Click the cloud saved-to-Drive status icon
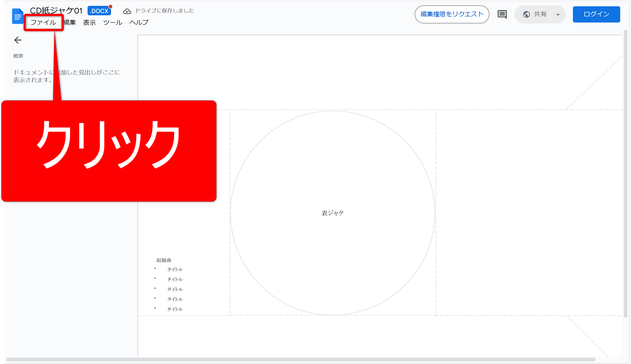The image size is (631, 364). point(127,11)
